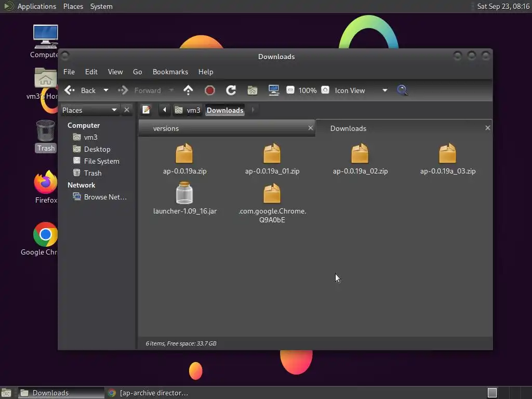Image resolution: width=532 pixels, height=399 pixels.
Task: Open Back history dropdown arrow
Action: (106, 90)
